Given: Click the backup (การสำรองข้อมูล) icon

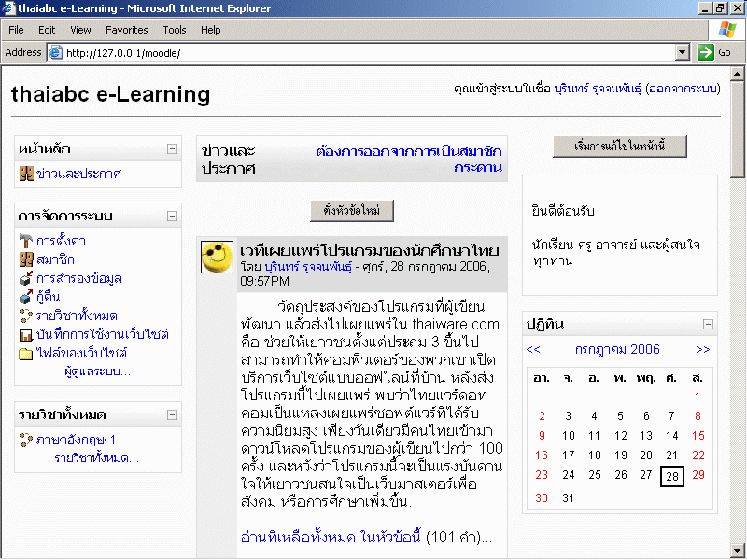Looking at the screenshot, I should (x=26, y=278).
